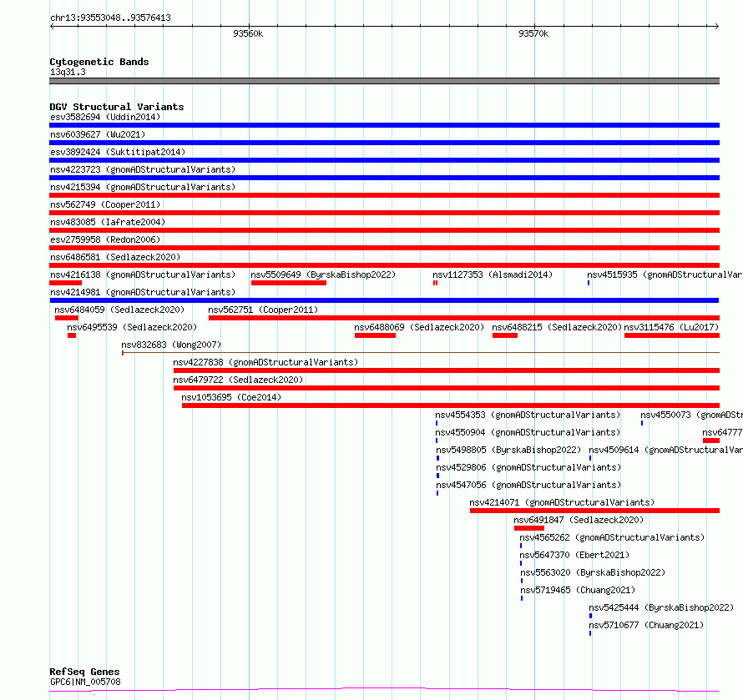Select the nsv4215394 gnomAD variant label
This screenshot has height=700, width=743.
pyautogui.click(x=143, y=187)
